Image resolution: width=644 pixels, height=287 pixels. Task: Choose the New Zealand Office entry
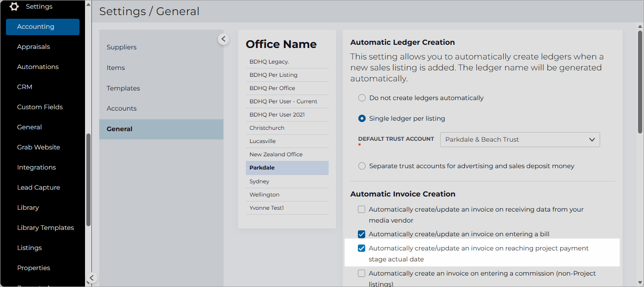287,154
